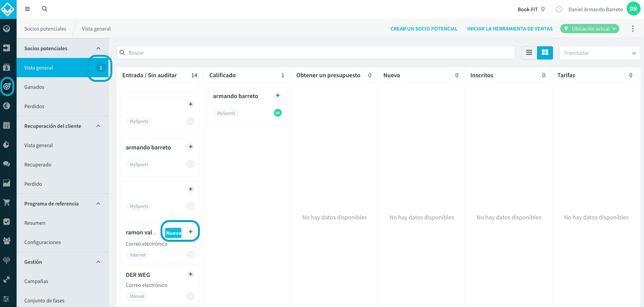
Task: Open the dashboard gauge sidebar icon
Action: [x=7, y=29]
